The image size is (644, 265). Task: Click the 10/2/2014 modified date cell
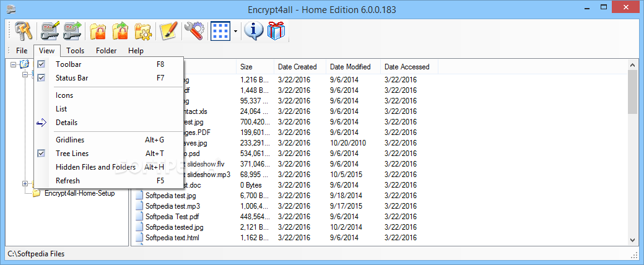click(x=346, y=227)
